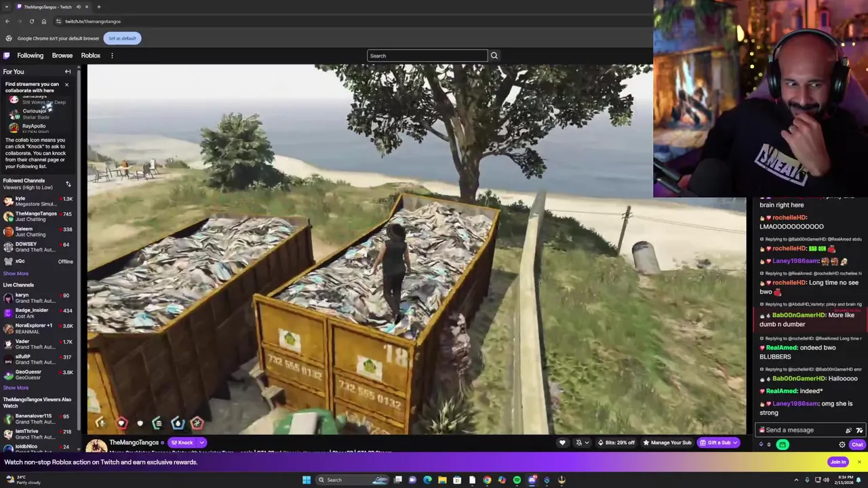Open the channel points balance icon
The image size is (868, 488).
[764, 445]
